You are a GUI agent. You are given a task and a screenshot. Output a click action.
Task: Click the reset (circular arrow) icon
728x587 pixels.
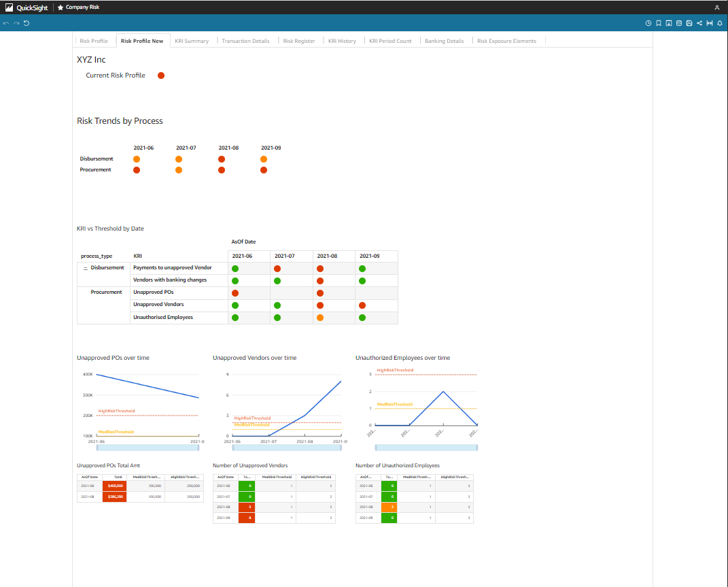(x=27, y=23)
